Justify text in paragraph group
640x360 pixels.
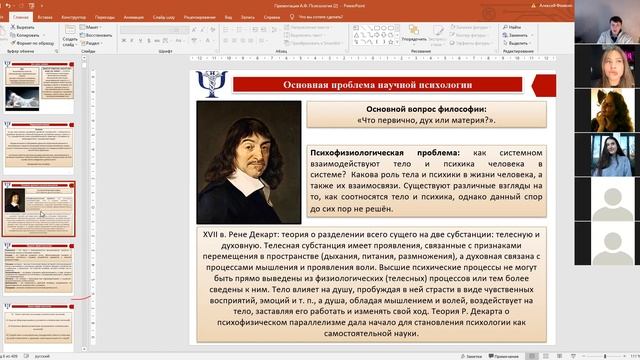tap(251, 41)
